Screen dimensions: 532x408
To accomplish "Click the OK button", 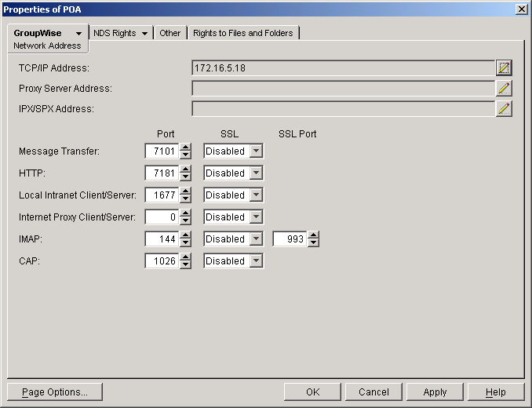I will click(312, 392).
